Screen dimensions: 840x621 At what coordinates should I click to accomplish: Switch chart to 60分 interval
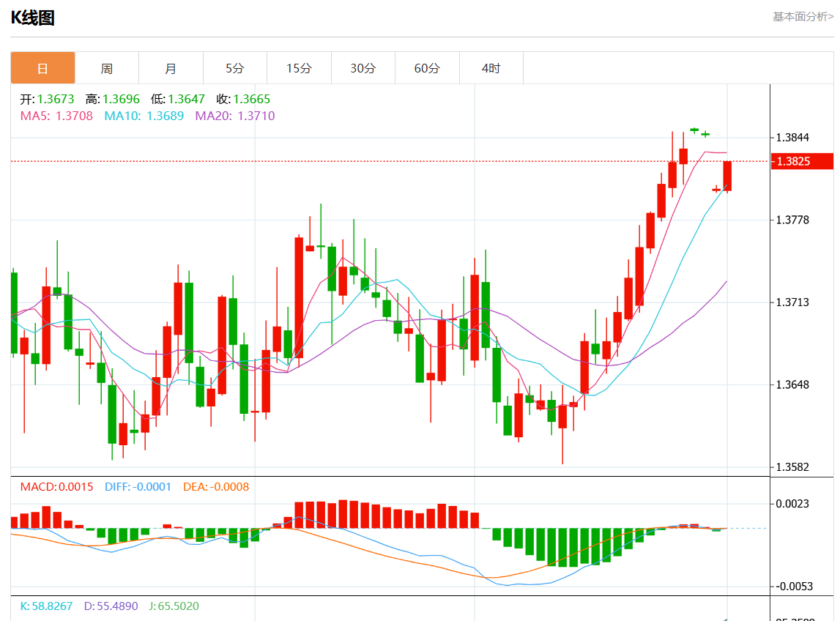[x=427, y=68]
